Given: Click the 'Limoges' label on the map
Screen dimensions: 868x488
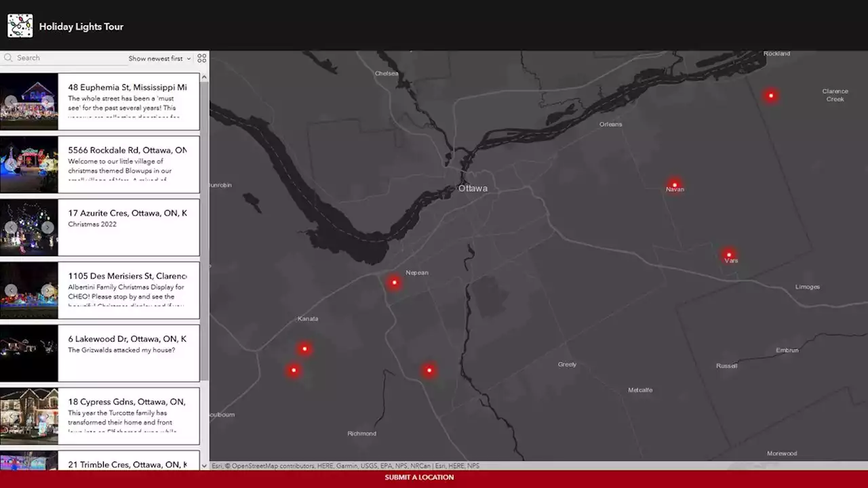Looking at the screenshot, I should click(x=807, y=287).
